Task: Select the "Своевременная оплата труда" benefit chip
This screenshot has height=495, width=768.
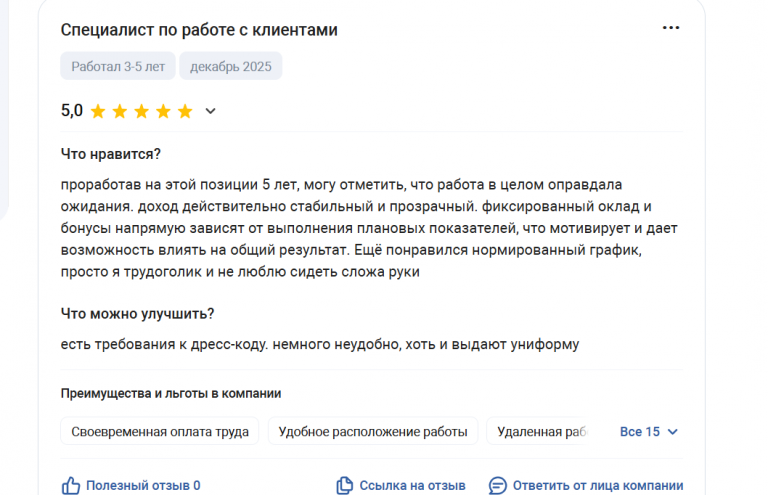Action: (x=160, y=432)
